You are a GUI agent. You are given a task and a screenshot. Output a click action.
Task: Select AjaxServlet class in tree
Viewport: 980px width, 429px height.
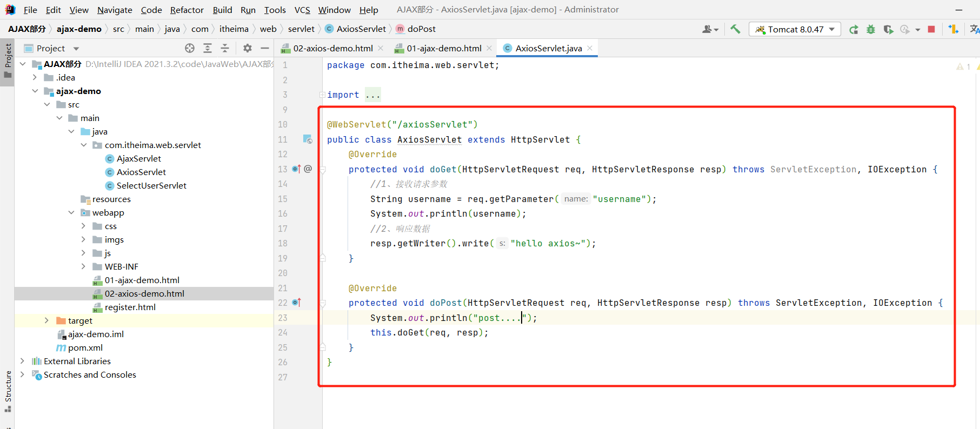139,158
